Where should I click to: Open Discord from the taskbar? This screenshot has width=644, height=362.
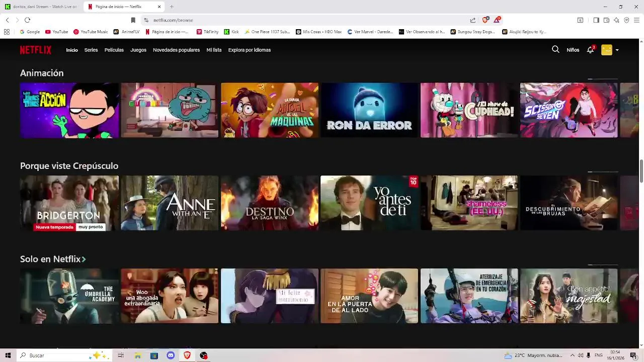click(x=171, y=355)
